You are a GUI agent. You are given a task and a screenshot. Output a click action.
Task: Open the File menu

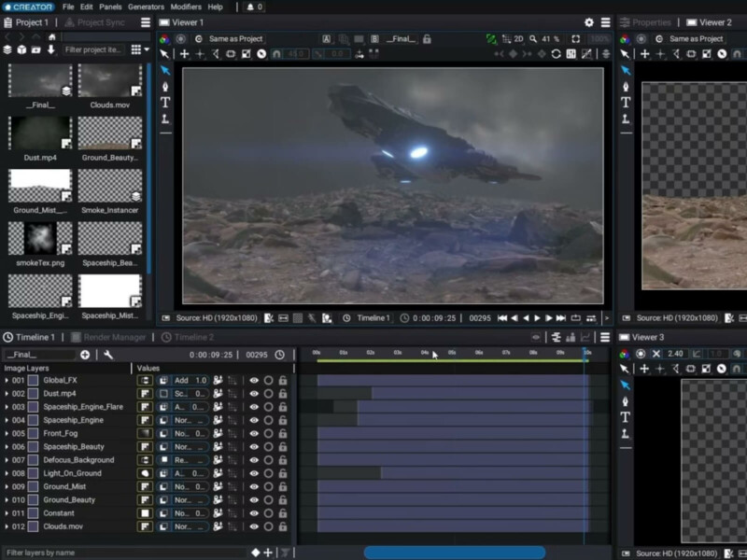pyautogui.click(x=68, y=7)
